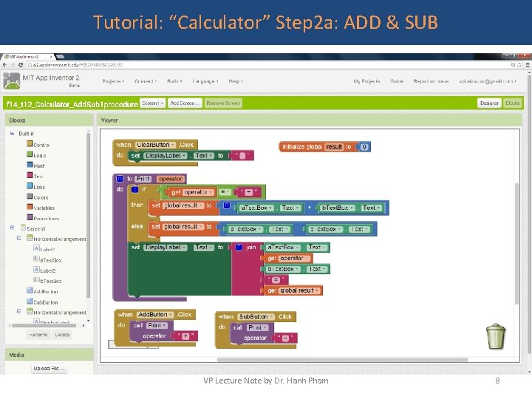This screenshot has height=399, width=532.
Task: Select SubButton component in the tree
Action: click(42, 302)
